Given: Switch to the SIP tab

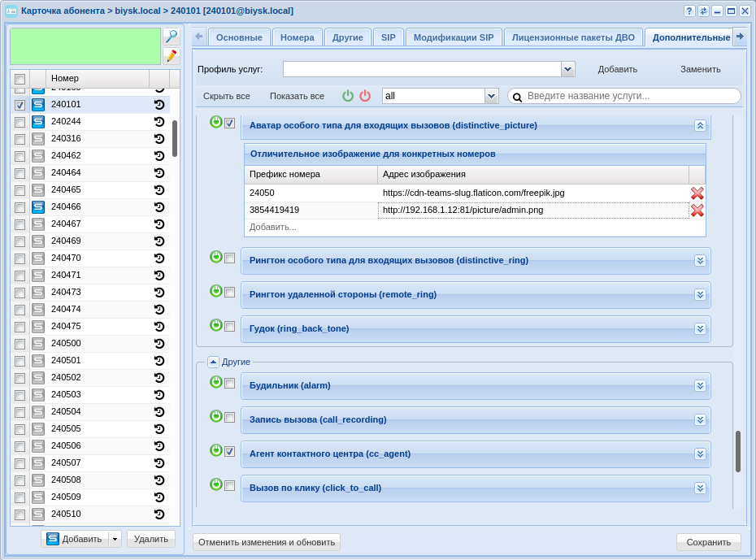Looking at the screenshot, I should pyautogui.click(x=389, y=37).
